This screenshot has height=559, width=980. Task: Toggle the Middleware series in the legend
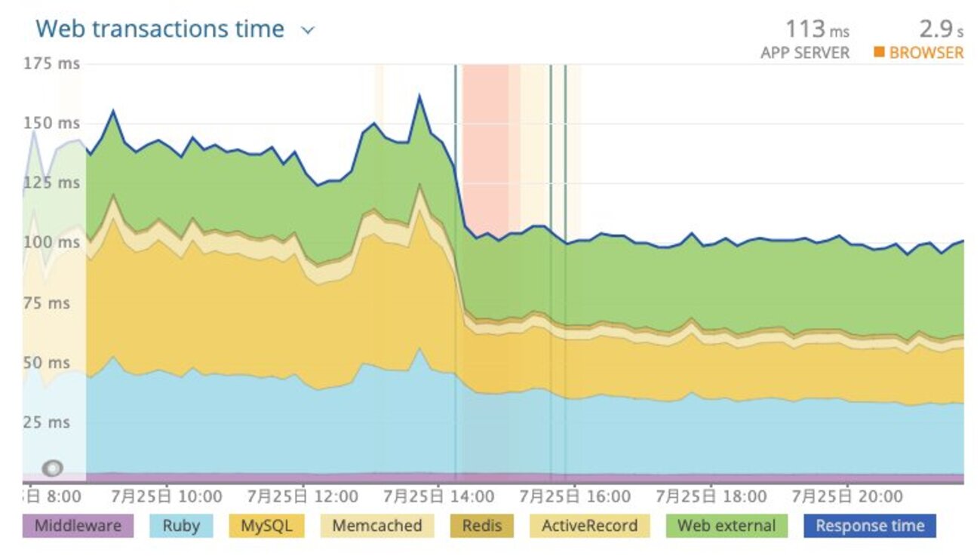[78, 526]
